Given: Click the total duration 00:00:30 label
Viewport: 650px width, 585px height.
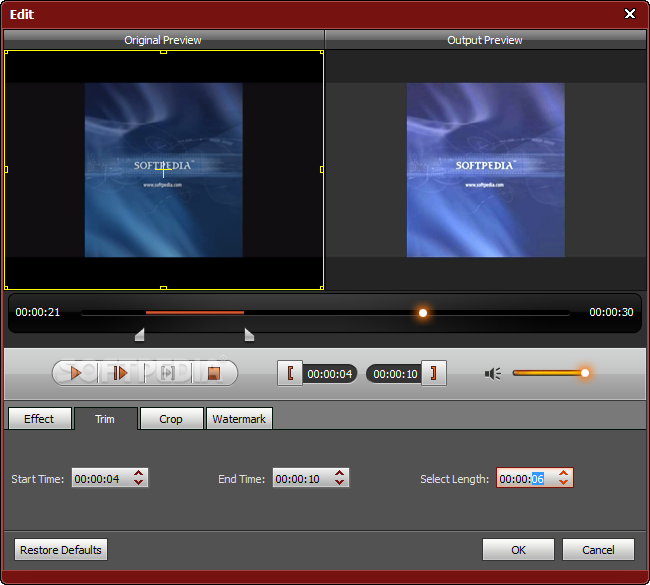Looking at the screenshot, I should 611,312.
